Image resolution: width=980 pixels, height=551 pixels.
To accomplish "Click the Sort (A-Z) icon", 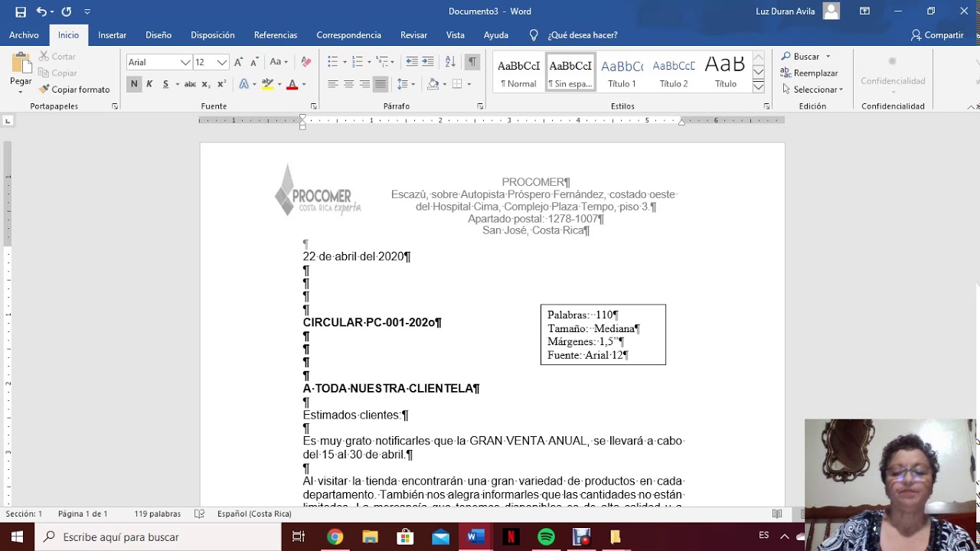I will [450, 62].
